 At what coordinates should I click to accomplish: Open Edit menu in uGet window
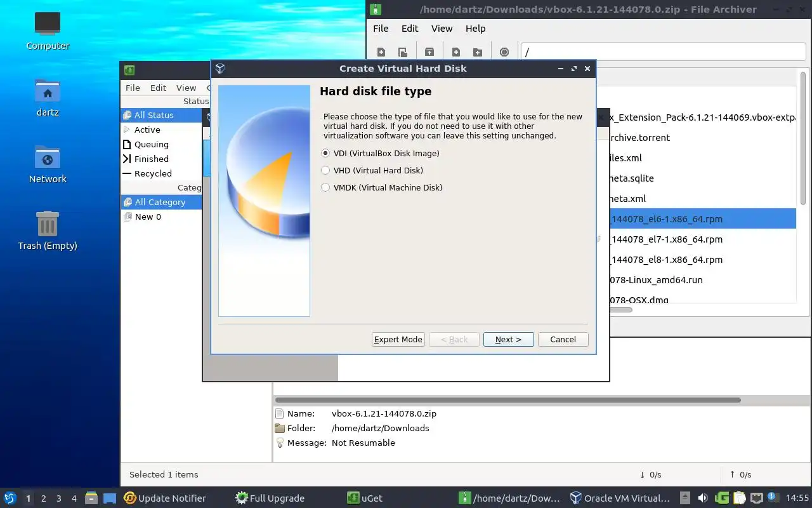tap(158, 88)
